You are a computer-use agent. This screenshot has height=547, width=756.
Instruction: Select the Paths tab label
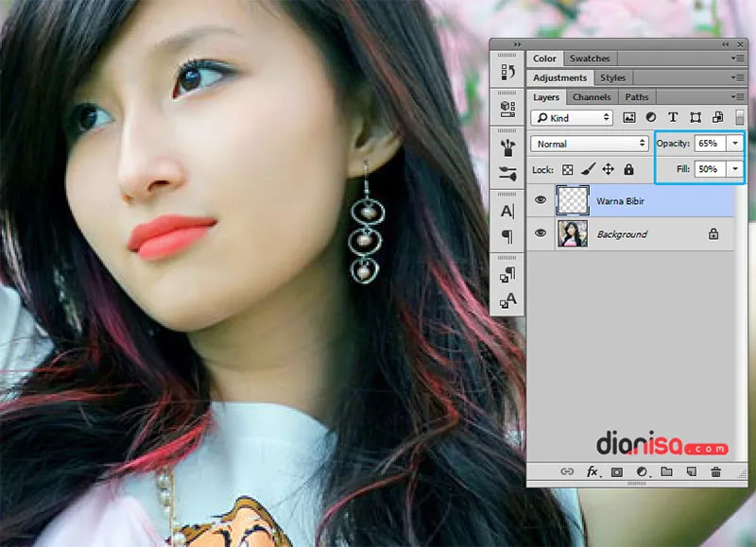point(636,96)
